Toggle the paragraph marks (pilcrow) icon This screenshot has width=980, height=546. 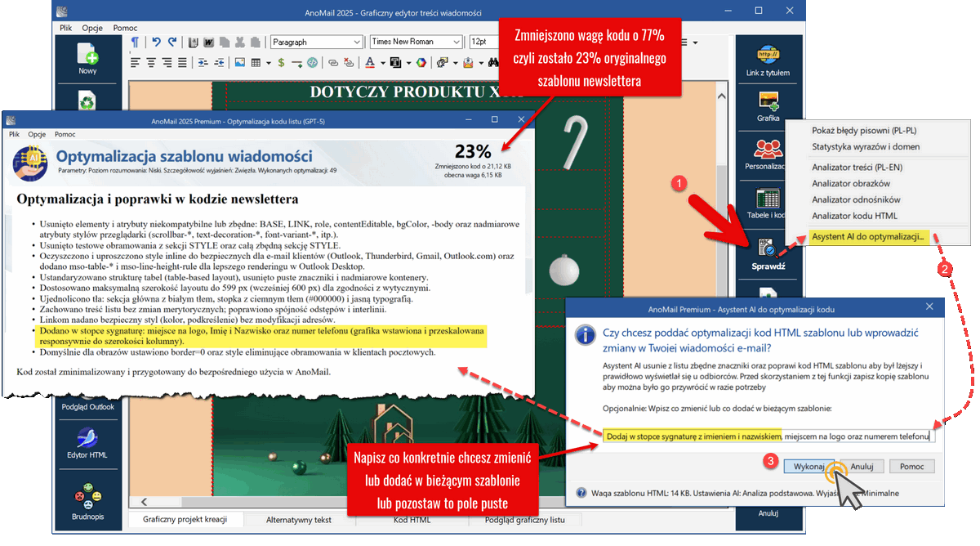point(135,42)
